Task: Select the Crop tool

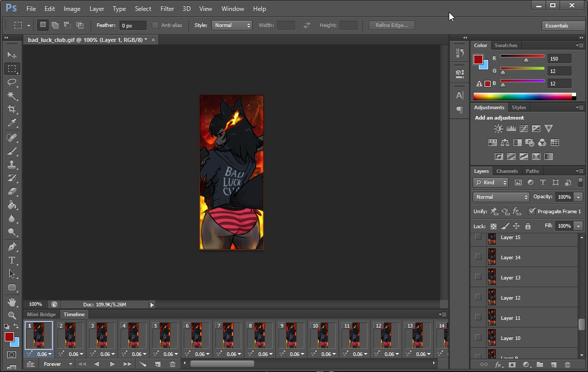Action: click(12, 109)
